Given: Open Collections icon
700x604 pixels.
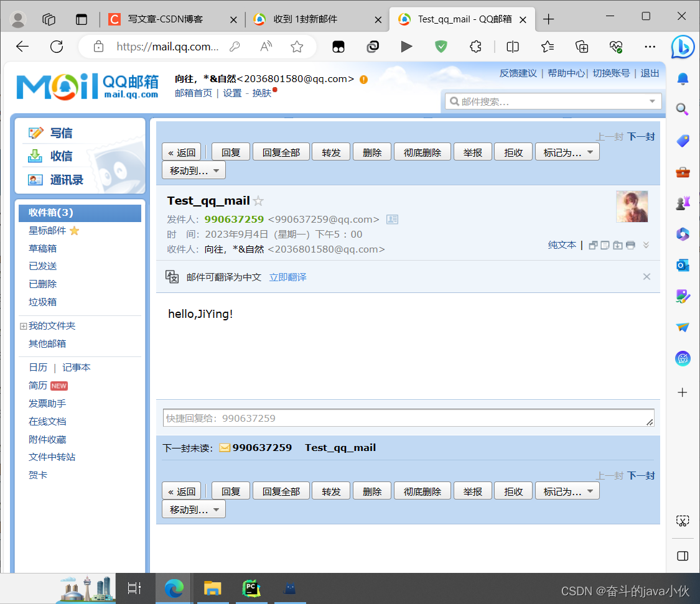Looking at the screenshot, I should [582, 47].
